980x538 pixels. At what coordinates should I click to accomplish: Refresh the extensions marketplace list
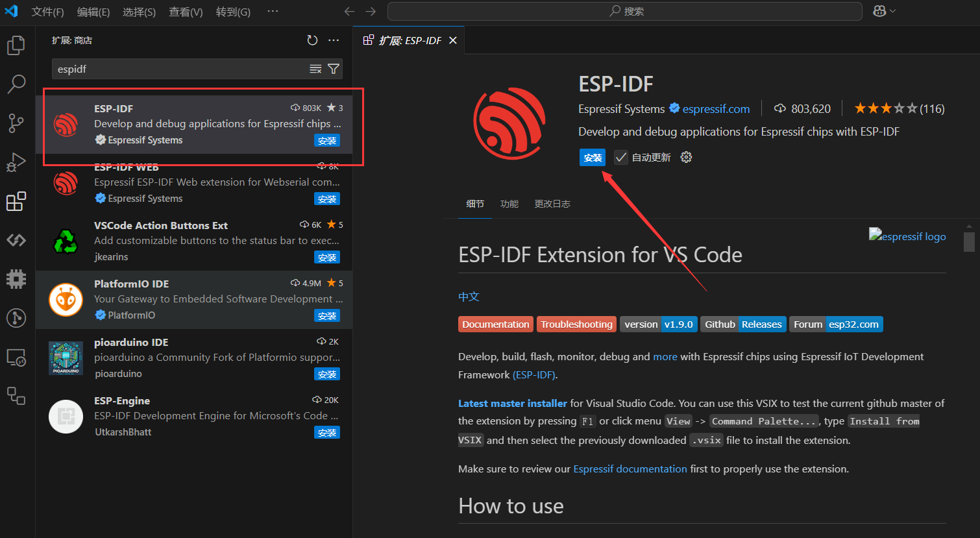pyautogui.click(x=312, y=40)
